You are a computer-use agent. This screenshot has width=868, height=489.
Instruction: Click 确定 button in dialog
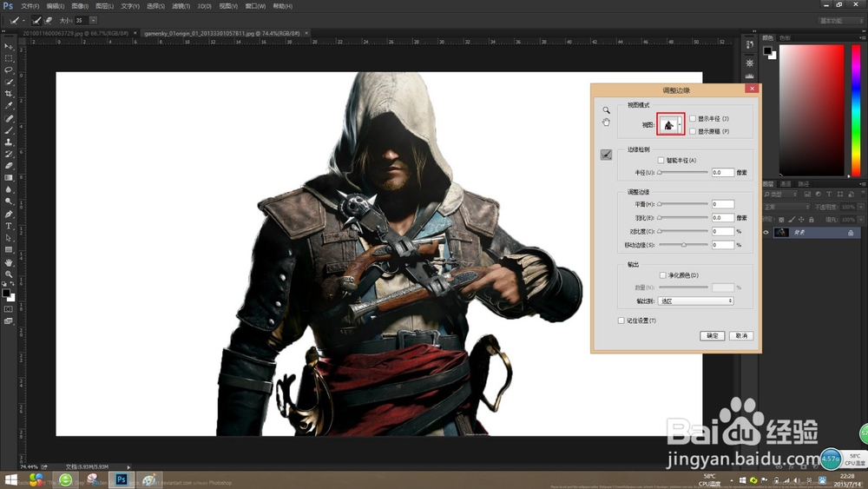712,335
